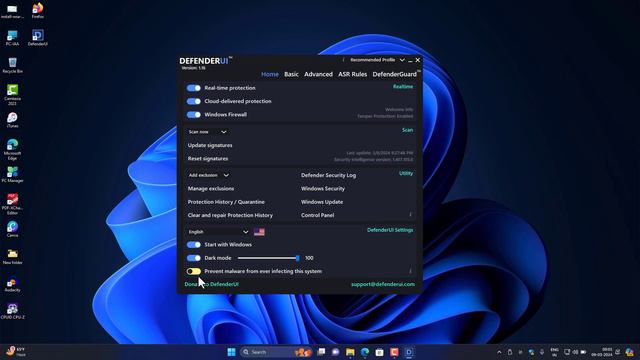Switch to the DefenderGuard tab
Image resolution: width=640 pixels, height=360 pixels.
395,74
